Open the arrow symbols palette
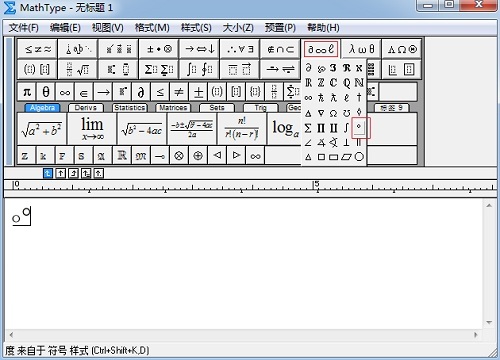The image size is (500, 360). click(x=200, y=49)
